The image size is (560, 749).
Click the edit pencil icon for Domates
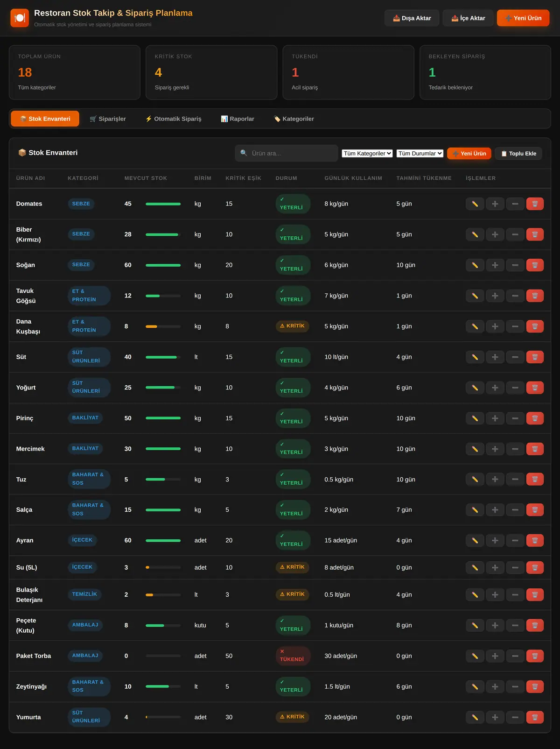click(475, 204)
